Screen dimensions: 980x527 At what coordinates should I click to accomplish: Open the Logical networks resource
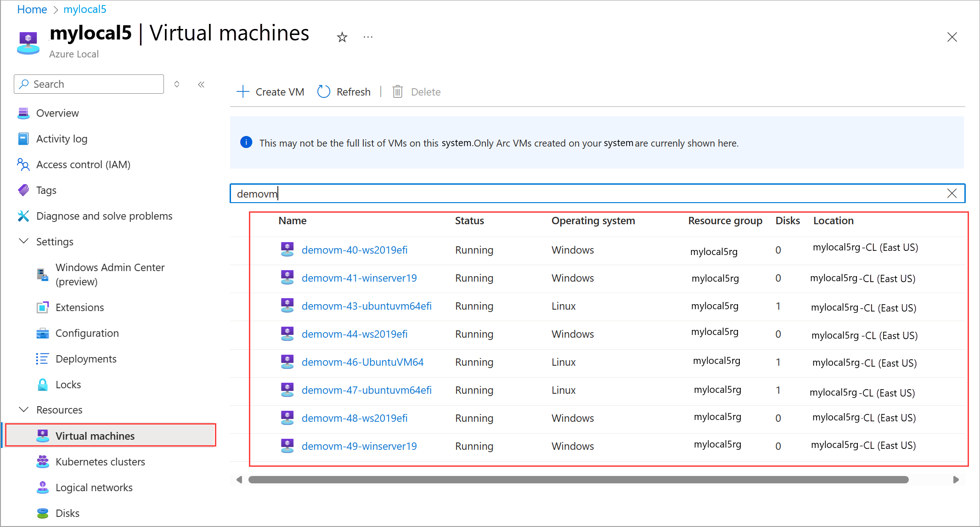tap(94, 487)
